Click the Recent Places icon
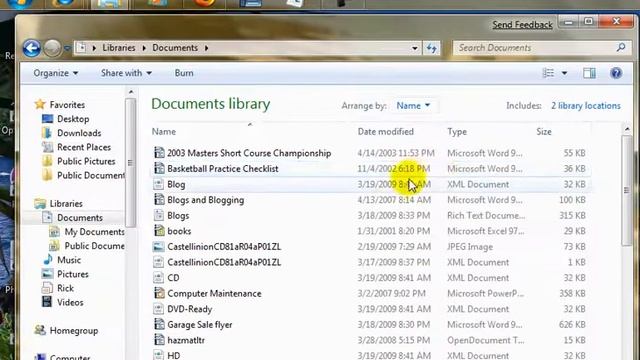 coord(47,147)
